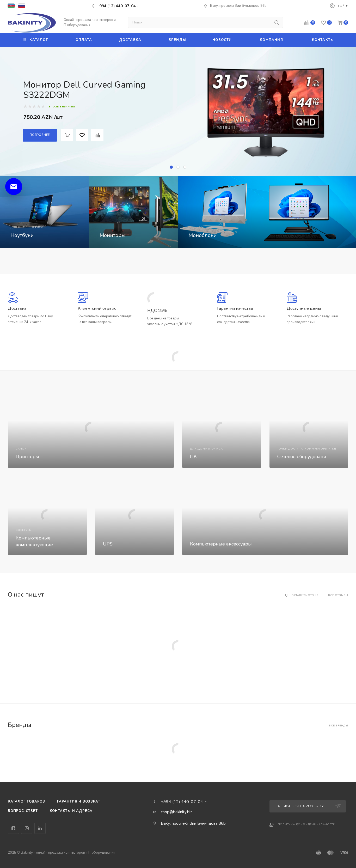This screenshot has height=868, width=356.
Task: Click the Доставка delivery truck icon
Action: pos(13,298)
